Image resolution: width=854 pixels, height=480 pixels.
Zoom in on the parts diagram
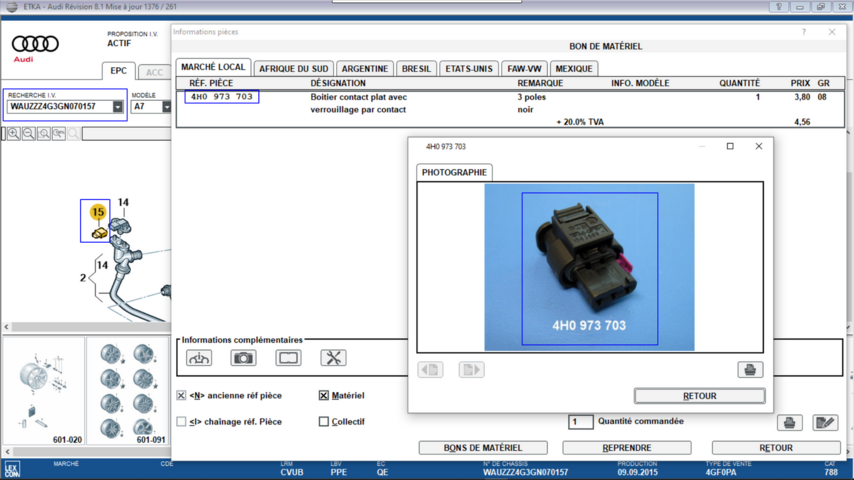14,133
